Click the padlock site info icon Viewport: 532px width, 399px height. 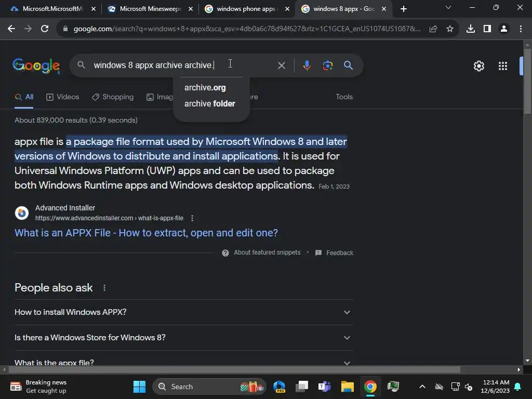pos(65,29)
